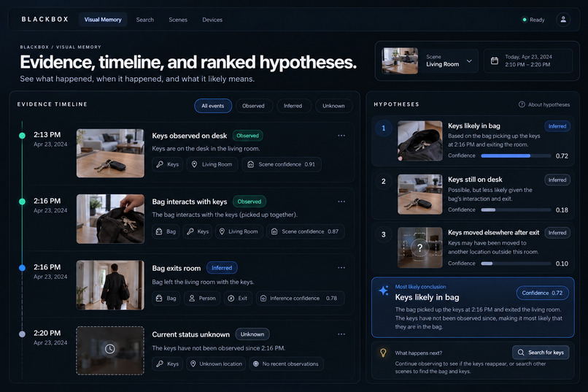Select the Bag tag in Bag exits room
Screen dimensions: 588x392
pyautogui.click(x=166, y=299)
